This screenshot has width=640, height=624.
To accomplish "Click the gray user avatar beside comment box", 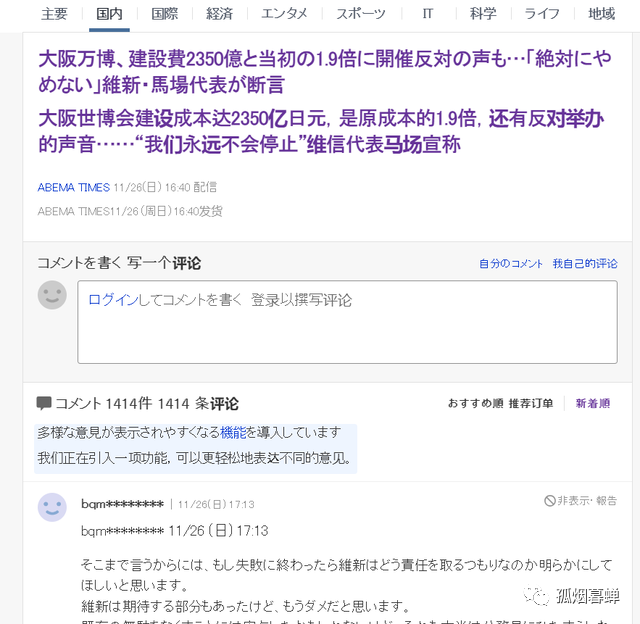I will (52, 295).
